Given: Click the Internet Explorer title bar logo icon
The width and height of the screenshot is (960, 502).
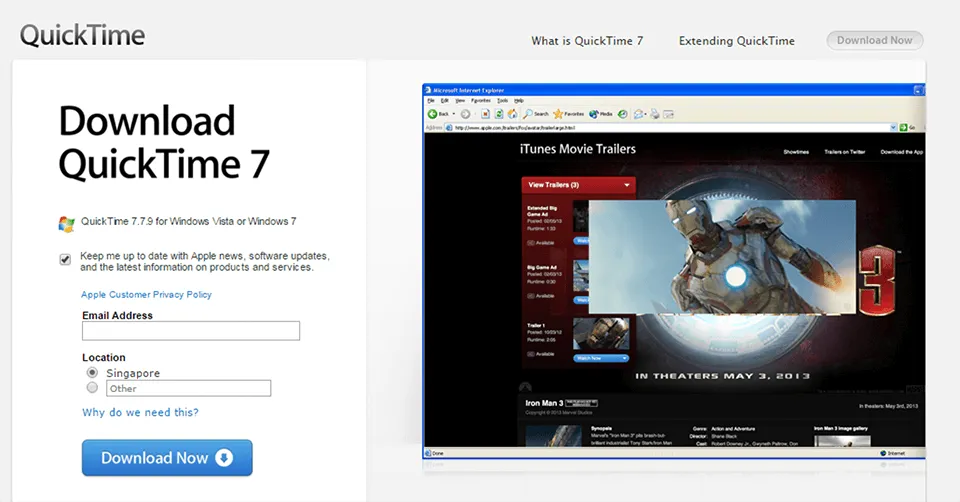Looking at the screenshot, I should (428, 90).
